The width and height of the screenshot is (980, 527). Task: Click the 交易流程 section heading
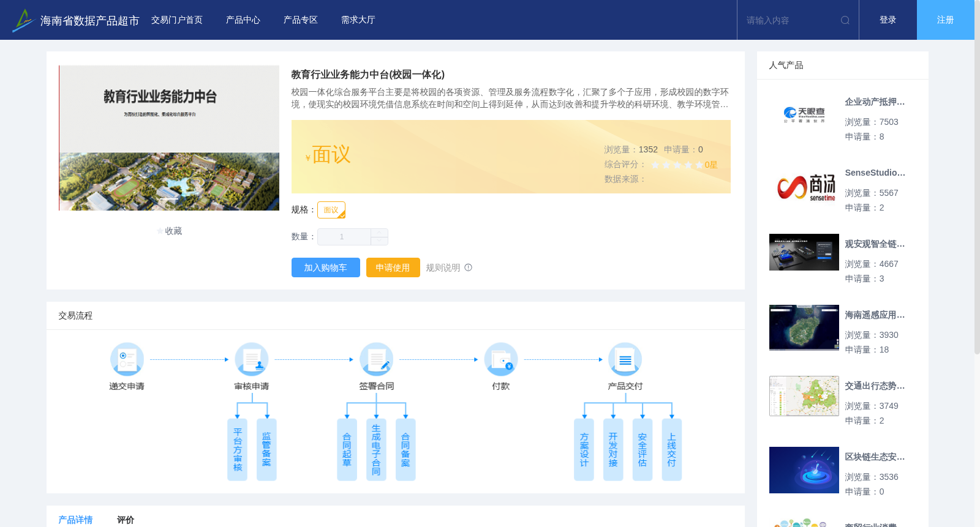75,316
